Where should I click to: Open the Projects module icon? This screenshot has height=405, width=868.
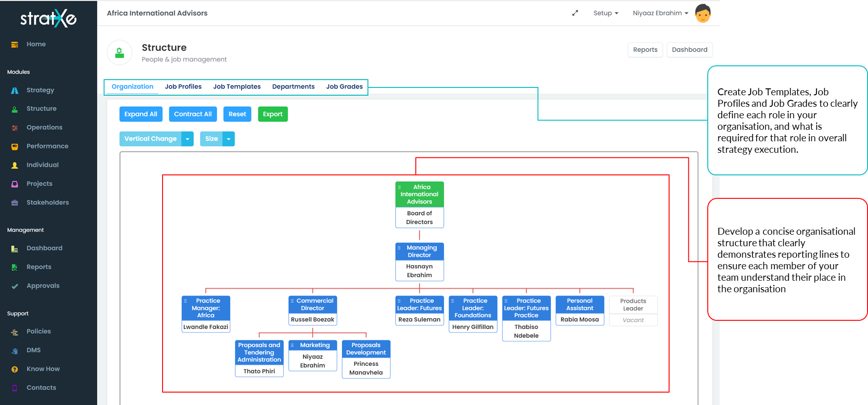pyautogui.click(x=15, y=184)
